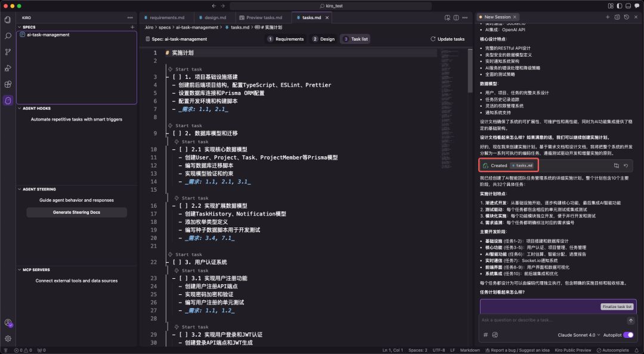Expand the AGENT HOOKS section
This screenshot has width=644, height=354.
click(x=37, y=108)
